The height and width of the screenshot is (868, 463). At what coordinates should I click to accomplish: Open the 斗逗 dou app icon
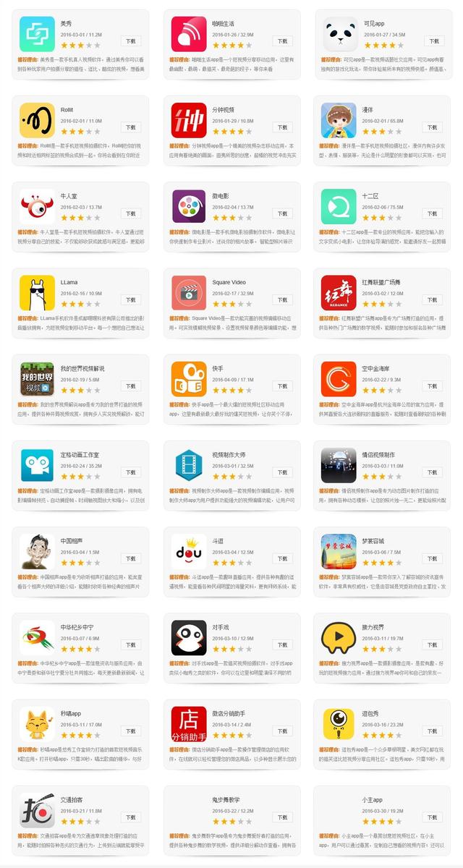[189, 552]
